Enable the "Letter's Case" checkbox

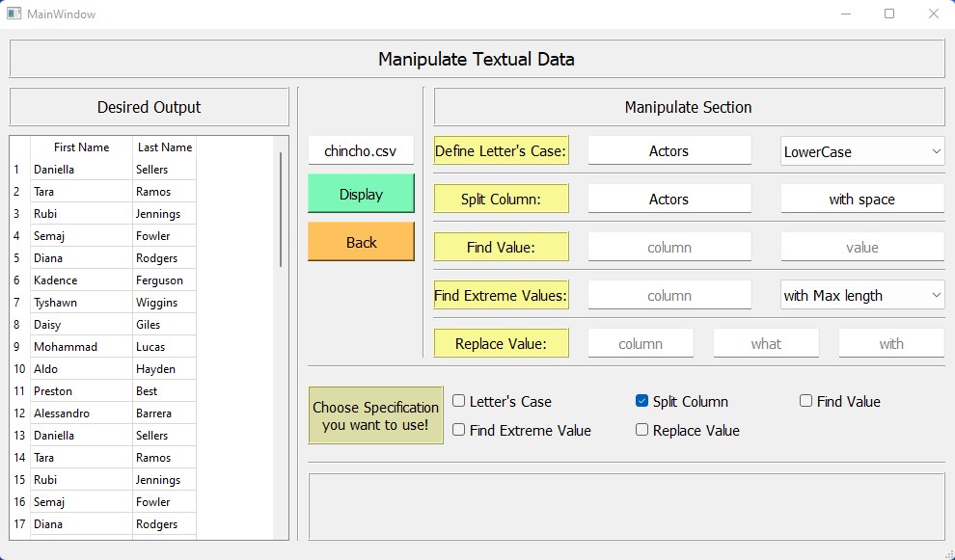(x=458, y=401)
